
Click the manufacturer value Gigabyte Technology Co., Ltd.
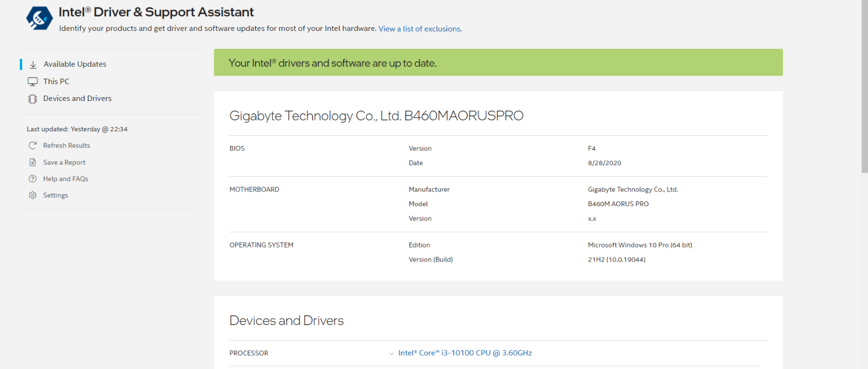point(633,189)
